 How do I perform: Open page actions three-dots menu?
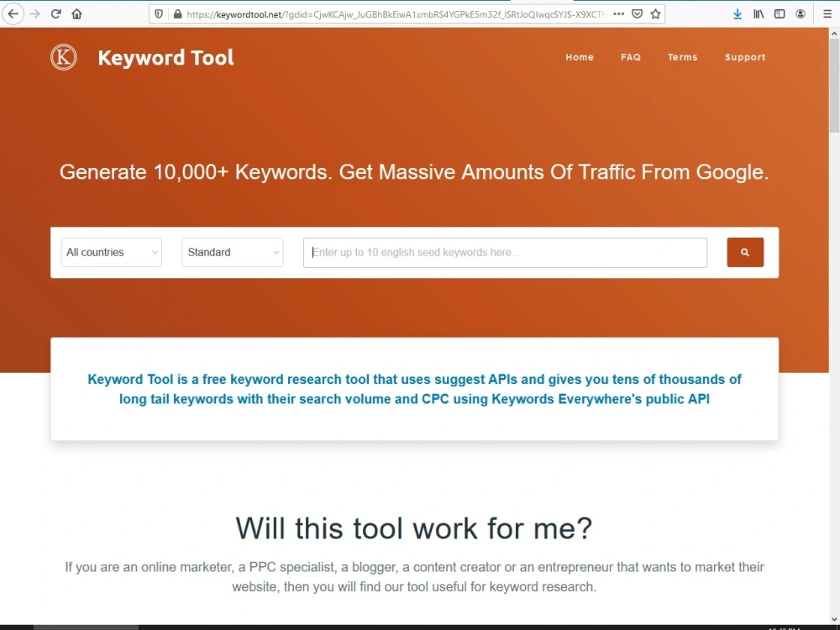(619, 14)
